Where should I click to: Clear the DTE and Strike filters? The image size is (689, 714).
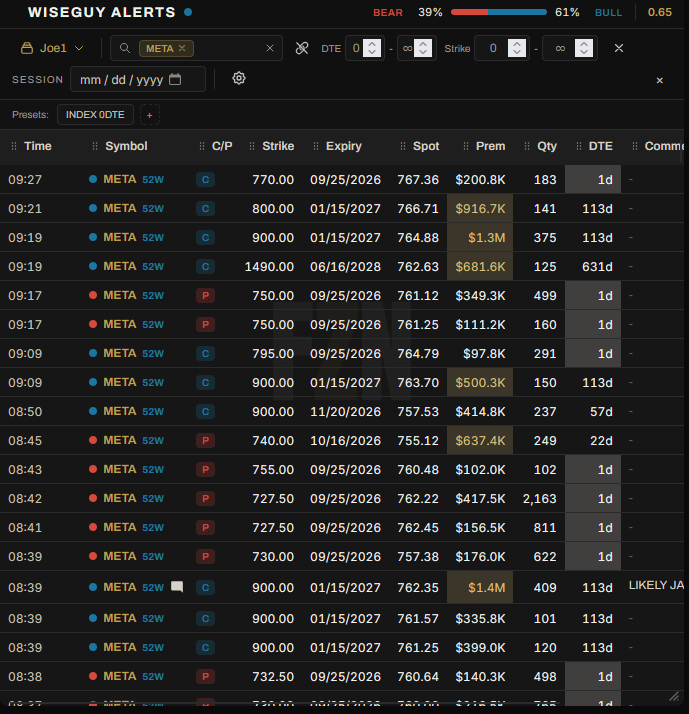(619, 48)
